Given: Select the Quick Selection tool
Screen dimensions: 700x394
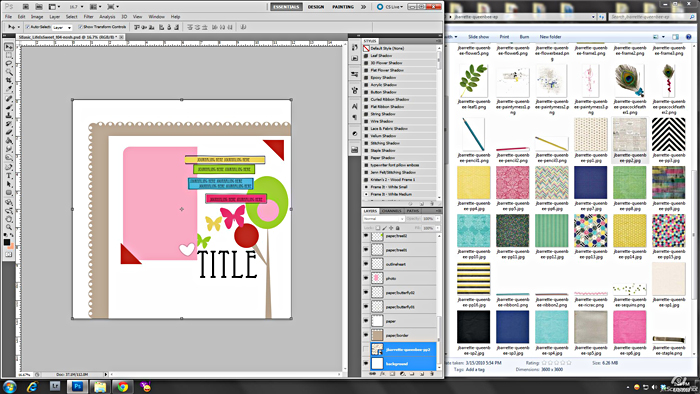Looking at the screenshot, I should [x=8, y=72].
